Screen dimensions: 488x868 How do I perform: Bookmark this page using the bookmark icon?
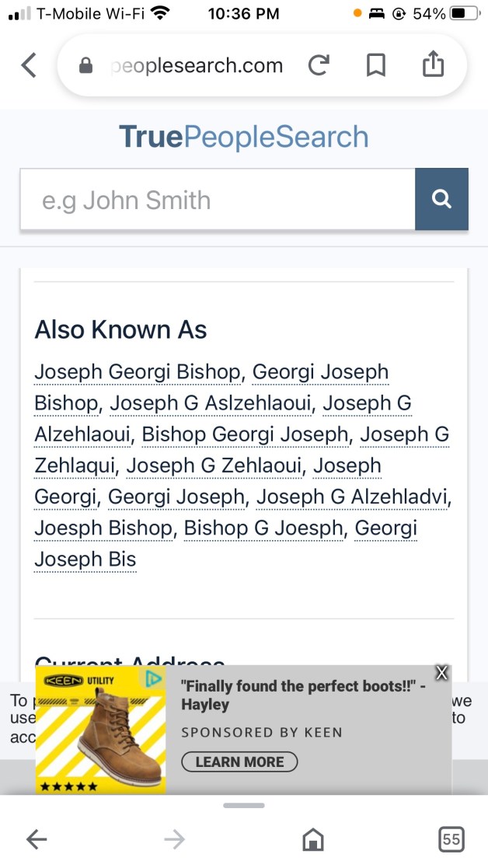(x=375, y=65)
